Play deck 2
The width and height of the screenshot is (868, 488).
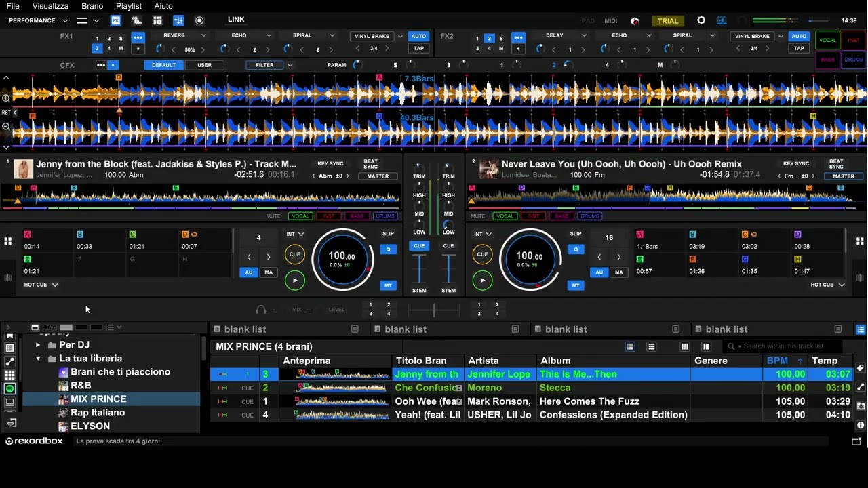pos(482,280)
